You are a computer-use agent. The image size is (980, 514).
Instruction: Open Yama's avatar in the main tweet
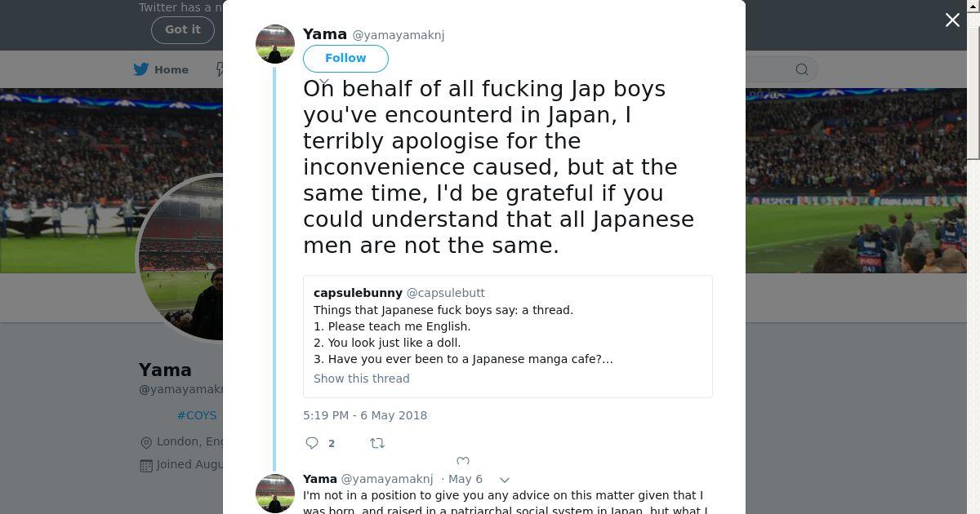[275, 44]
